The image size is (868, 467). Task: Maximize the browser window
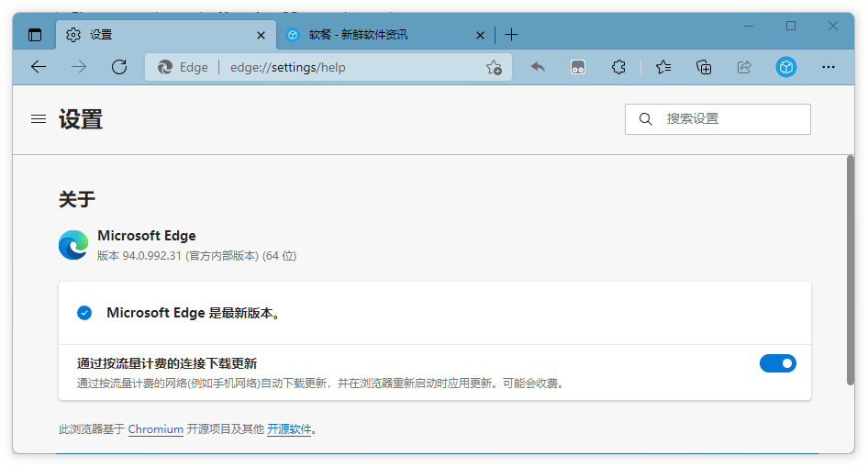pyautogui.click(x=791, y=26)
